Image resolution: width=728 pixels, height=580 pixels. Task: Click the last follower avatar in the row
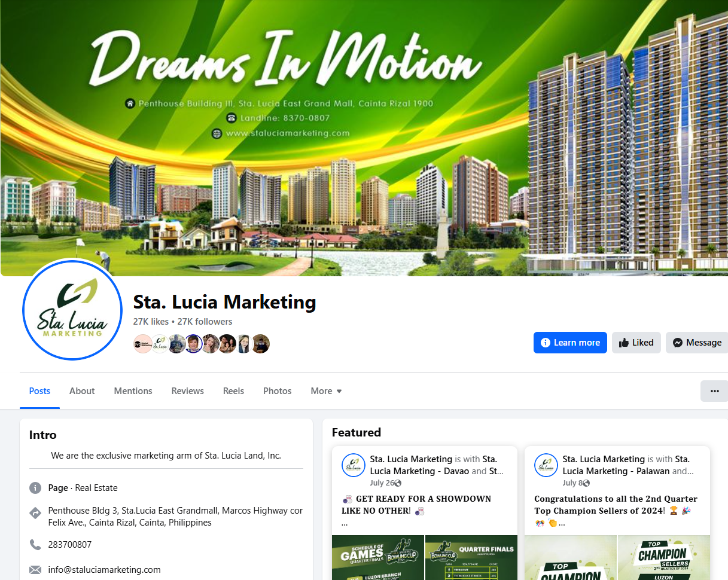tap(261, 344)
